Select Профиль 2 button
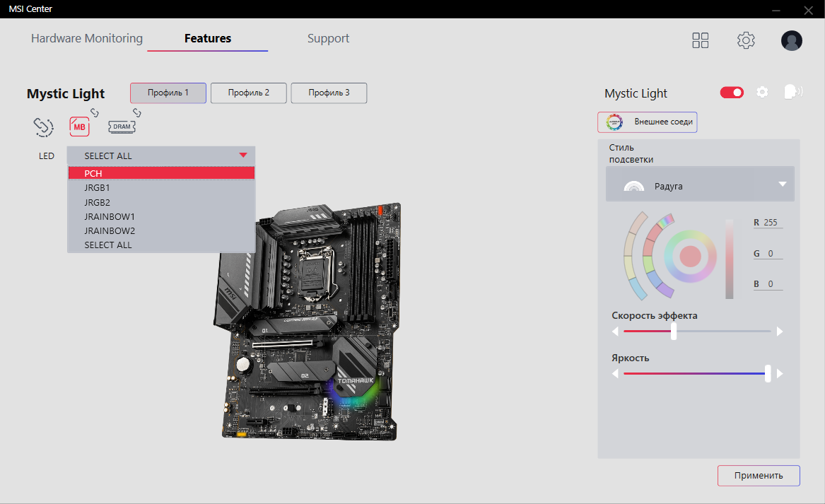Image resolution: width=825 pixels, height=504 pixels. click(x=249, y=93)
